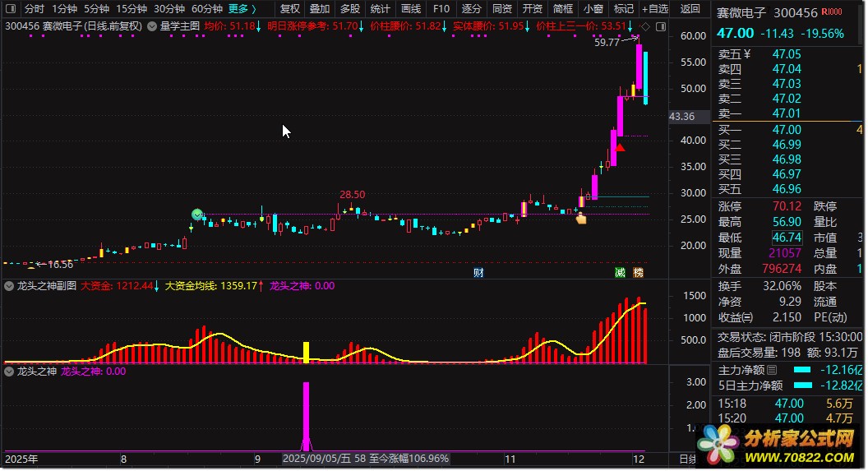Click the 28.50 price label on chart
The width and height of the screenshot is (868, 471).
[352, 195]
